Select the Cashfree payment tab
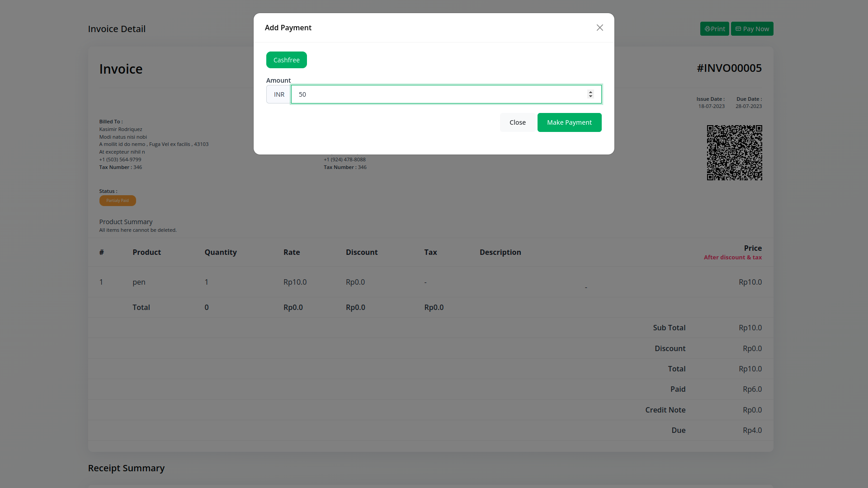This screenshot has height=488, width=868. coord(286,60)
